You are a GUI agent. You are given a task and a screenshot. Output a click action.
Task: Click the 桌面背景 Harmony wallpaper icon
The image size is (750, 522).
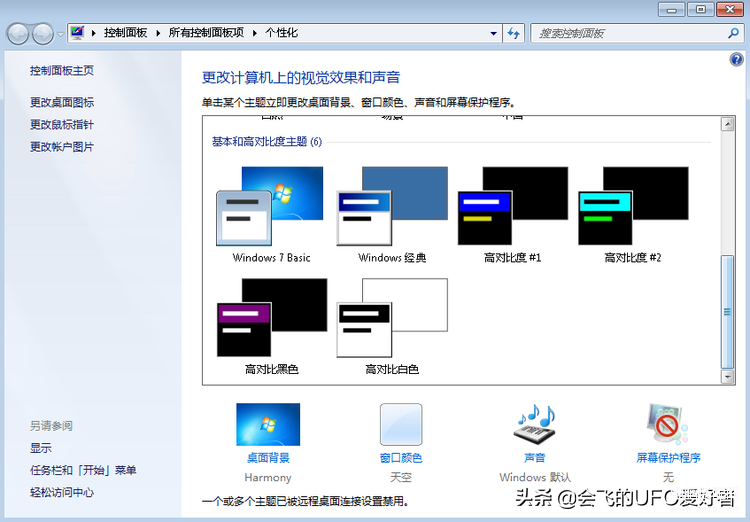pyautogui.click(x=268, y=424)
